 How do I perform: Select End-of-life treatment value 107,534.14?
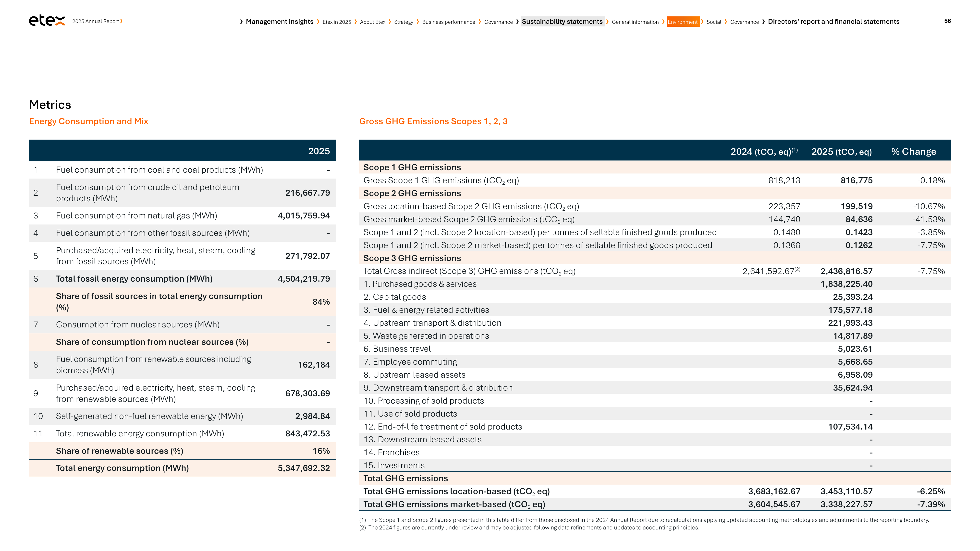850,427
